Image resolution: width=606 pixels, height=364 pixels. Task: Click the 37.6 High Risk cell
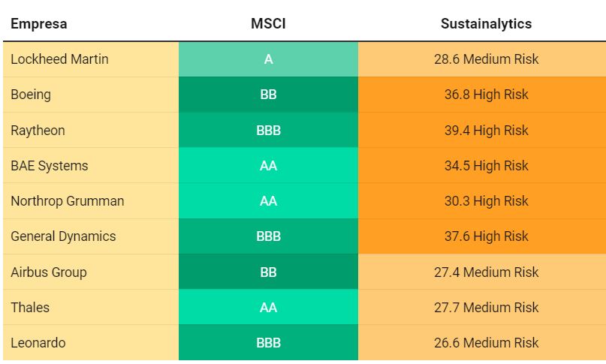pos(482,236)
